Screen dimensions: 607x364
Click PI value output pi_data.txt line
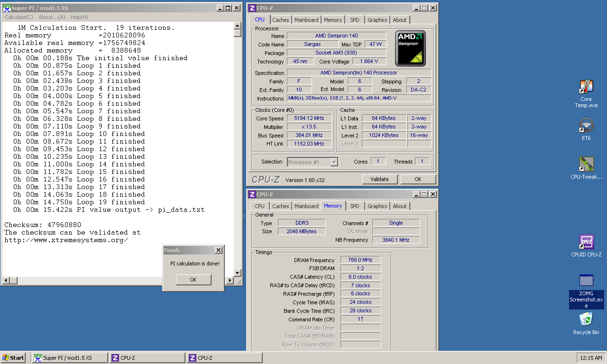coord(109,209)
